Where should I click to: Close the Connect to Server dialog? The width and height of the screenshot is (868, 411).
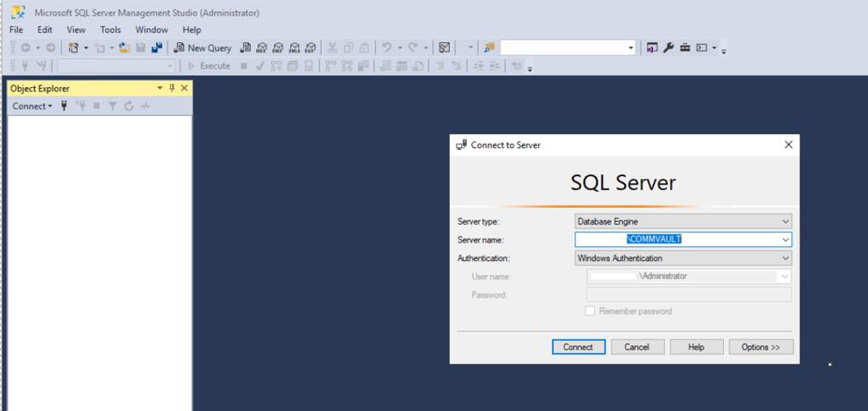tap(788, 145)
